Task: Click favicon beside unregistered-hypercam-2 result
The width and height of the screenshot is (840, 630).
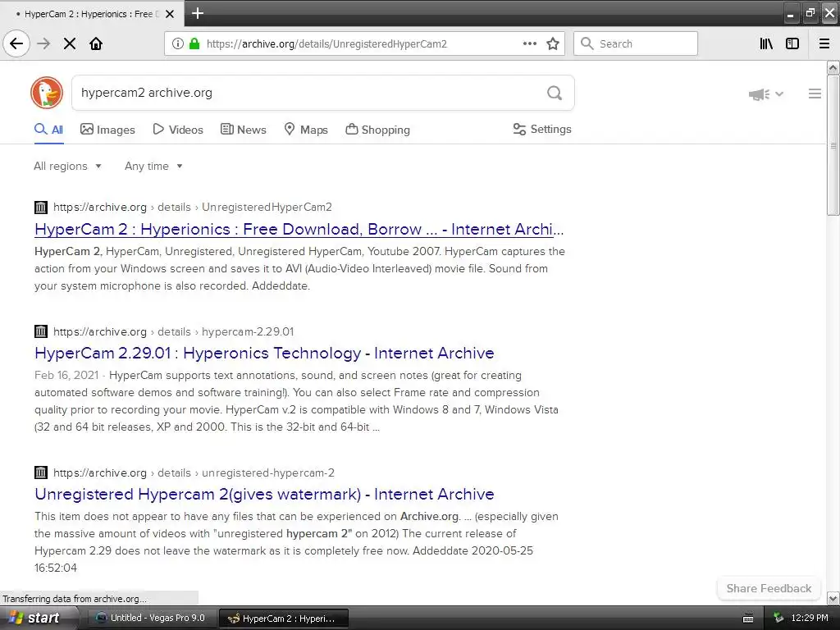Action: coord(41,472)
